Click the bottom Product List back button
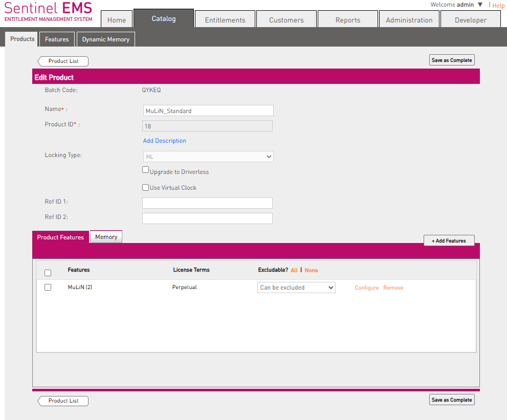The height and width of the screenshot is (420, 507). (63, 401)
